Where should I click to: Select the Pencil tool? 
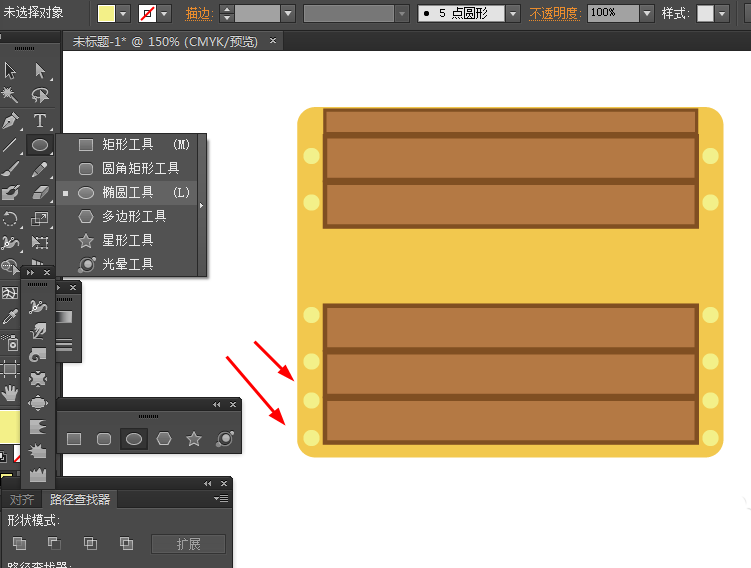tap(40, 169)
